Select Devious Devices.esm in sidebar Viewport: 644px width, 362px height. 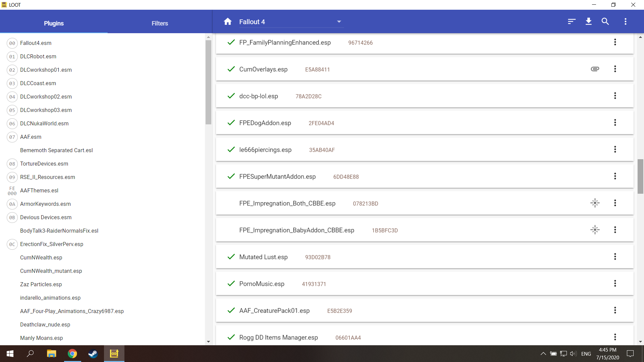pyautogui.click(x=46, y=217)
